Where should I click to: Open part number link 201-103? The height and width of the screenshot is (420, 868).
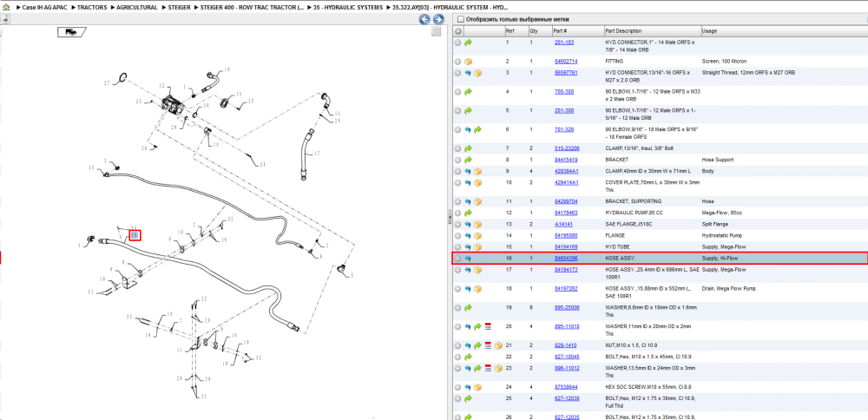pos(564,43)
